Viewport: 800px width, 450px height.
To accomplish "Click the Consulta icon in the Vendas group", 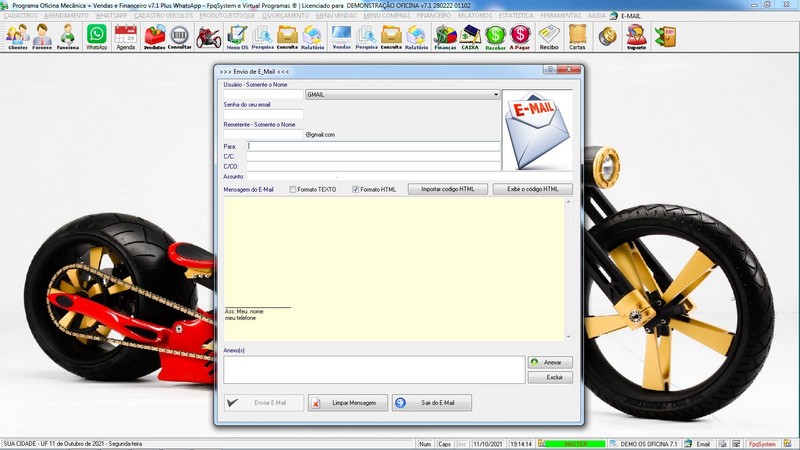I will click(391, 37).
